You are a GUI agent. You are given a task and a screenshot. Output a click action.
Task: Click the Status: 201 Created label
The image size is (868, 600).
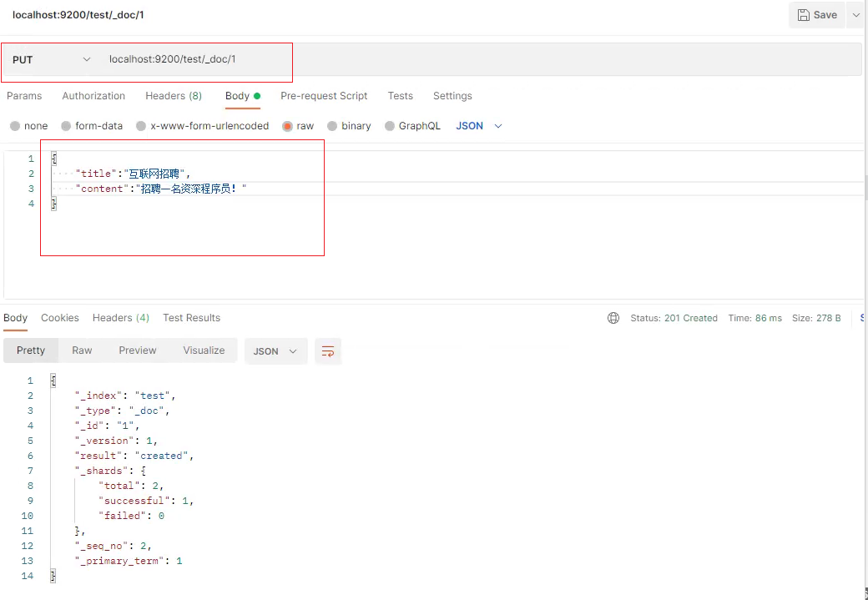[674, 318]
